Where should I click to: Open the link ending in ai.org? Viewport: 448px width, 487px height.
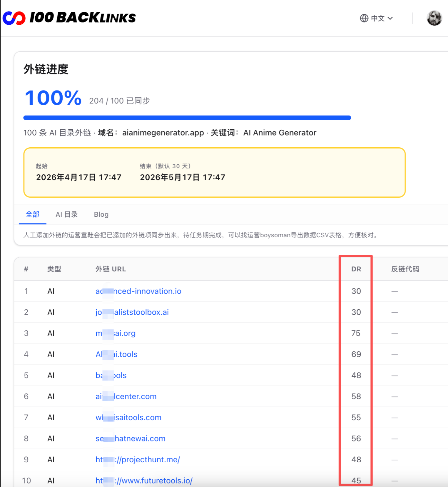pyautogui.click(x=116, y=333)
